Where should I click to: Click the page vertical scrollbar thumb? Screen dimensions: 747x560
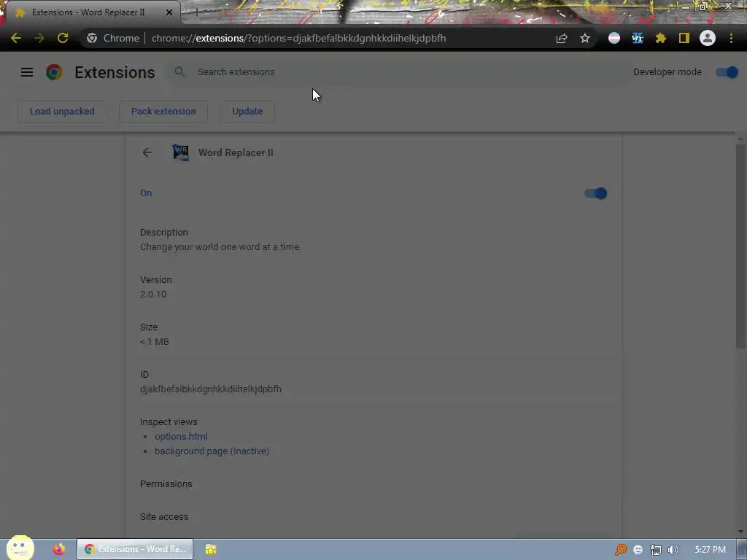point(740,245)
